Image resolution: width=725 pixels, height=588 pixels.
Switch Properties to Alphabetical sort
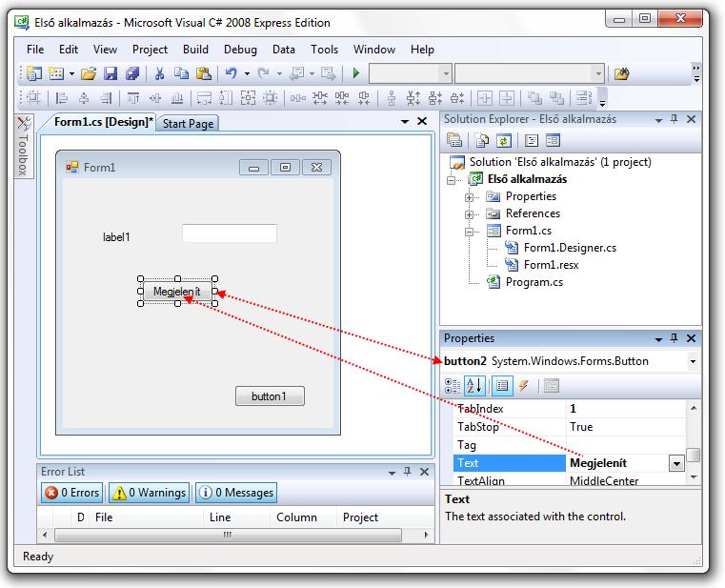coord(474,386)
